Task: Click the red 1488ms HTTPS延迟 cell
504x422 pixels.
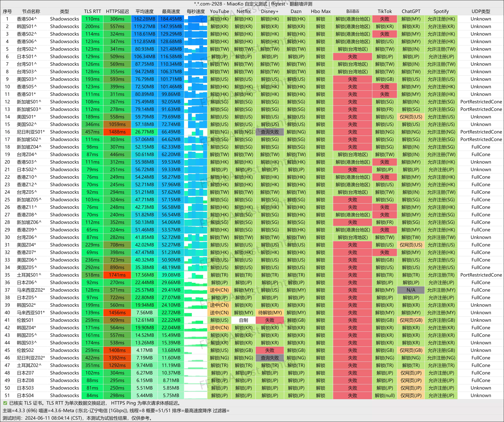Action: coord(117,132)
